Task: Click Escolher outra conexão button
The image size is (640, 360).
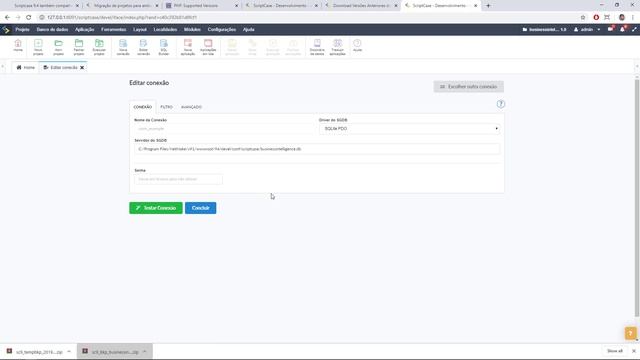Action: click(x=469, y=87)
